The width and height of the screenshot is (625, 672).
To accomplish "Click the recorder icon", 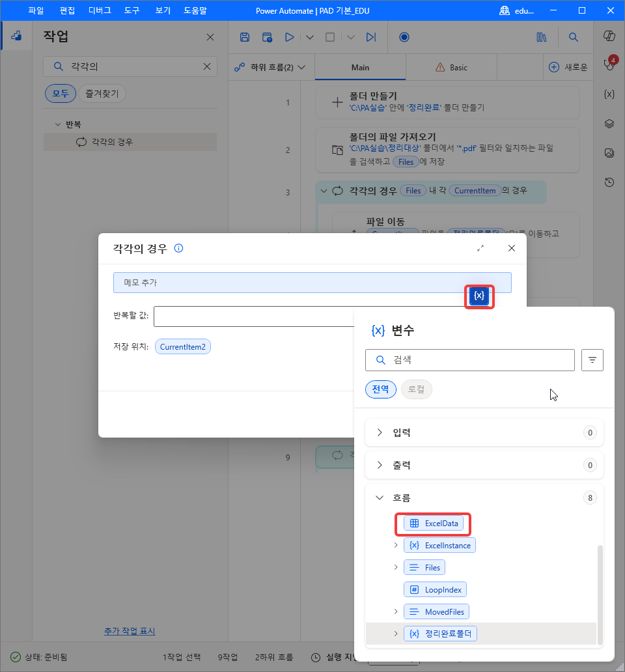I will (x=404, y=37).
